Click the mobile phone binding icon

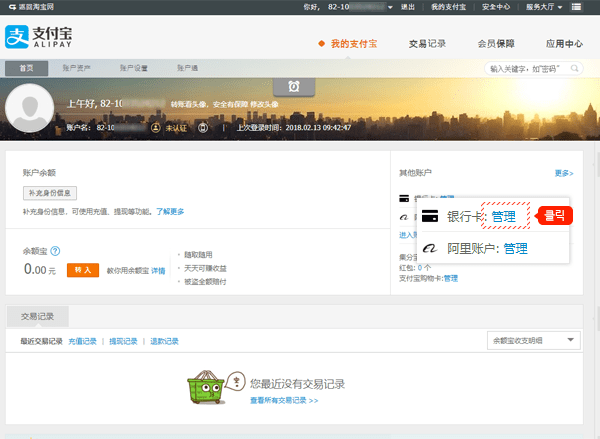point(203,127)
